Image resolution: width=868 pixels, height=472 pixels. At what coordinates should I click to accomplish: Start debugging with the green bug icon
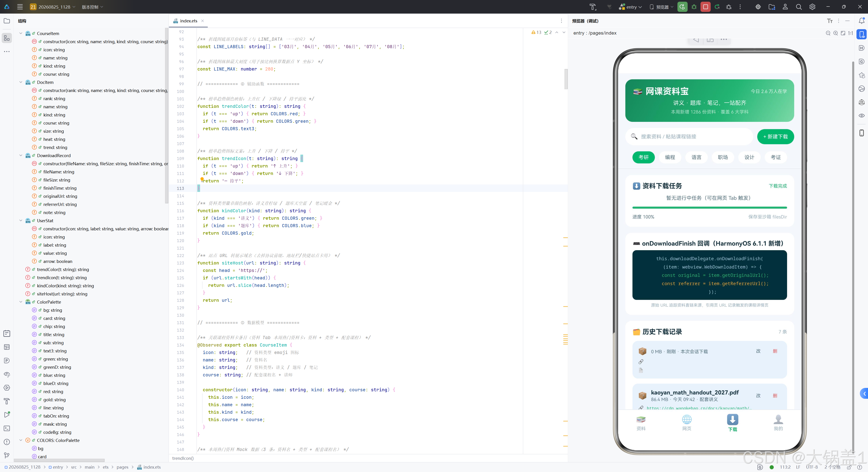694,7
